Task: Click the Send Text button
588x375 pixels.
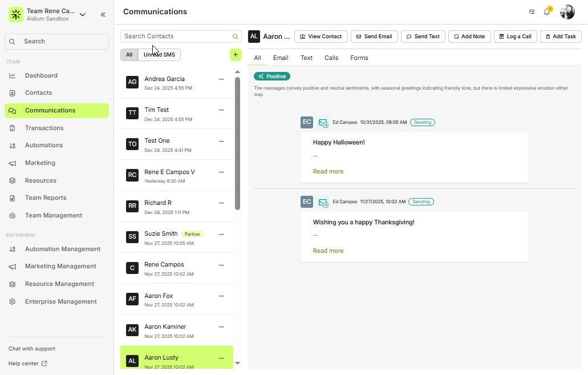Action: pyautogui.click(x=423, y=37)
